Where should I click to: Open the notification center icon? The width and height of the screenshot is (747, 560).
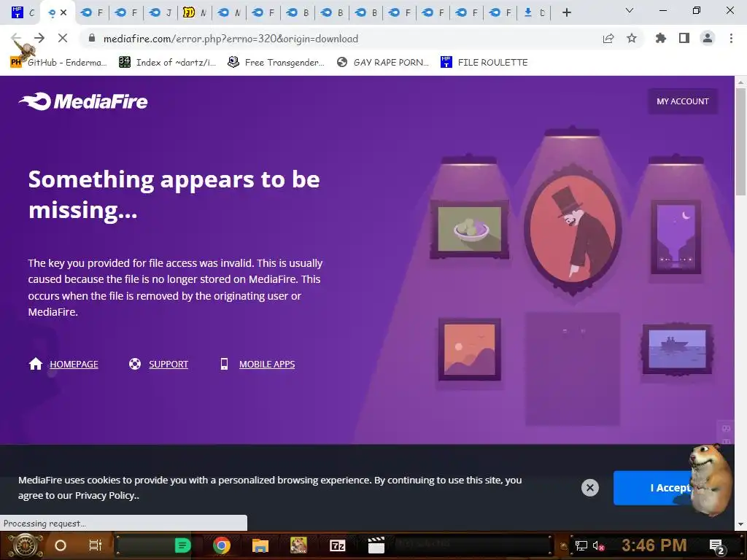coord(717,546)
